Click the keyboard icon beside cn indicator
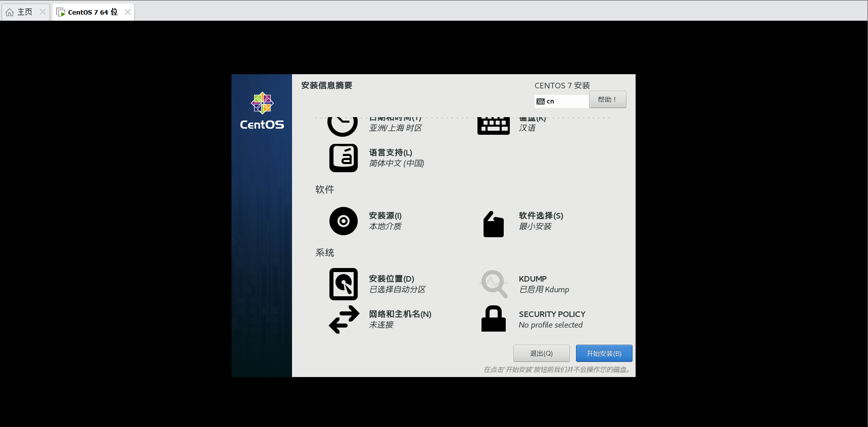The height and width of the screenshot is (427, 868). pyautogui.click(x=541, y=101)
